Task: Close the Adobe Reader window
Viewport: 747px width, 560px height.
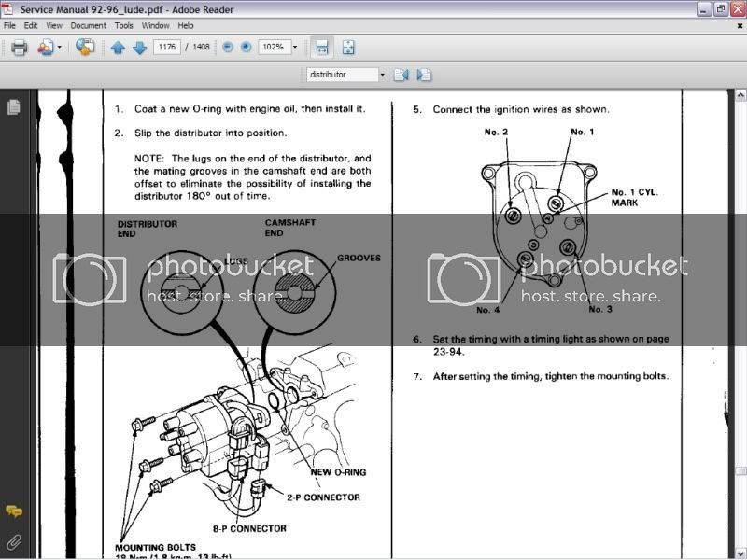Action: click(x=738, y=9)
